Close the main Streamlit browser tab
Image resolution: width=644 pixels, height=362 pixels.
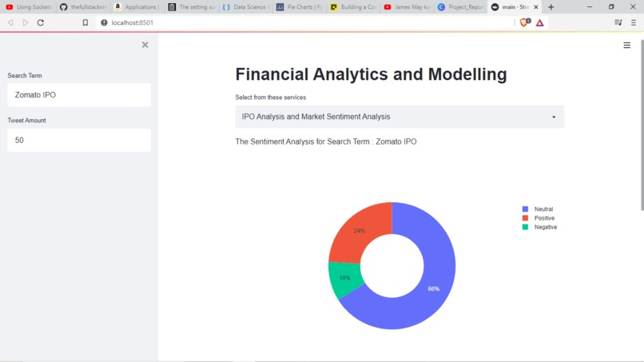[535, 7]
